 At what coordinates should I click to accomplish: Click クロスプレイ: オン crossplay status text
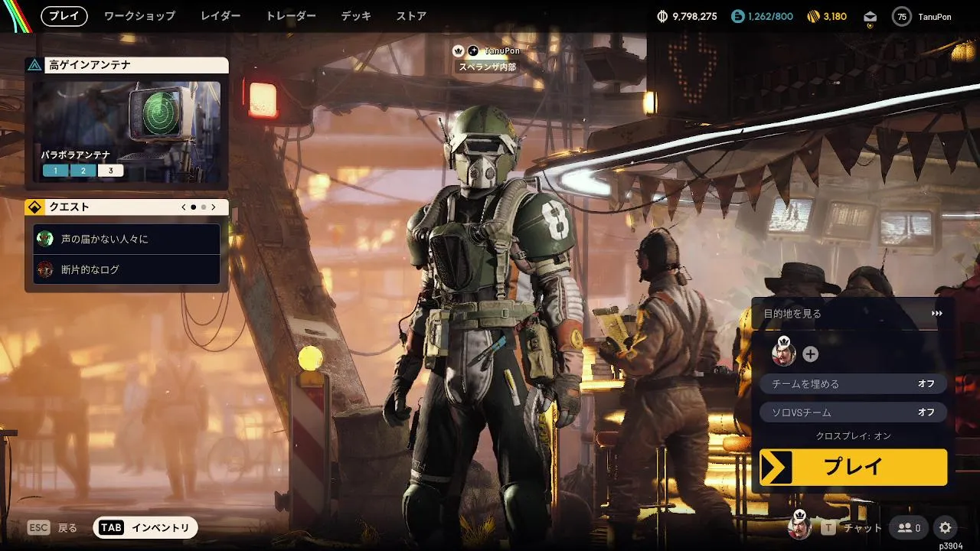click(x=853, y=436)
